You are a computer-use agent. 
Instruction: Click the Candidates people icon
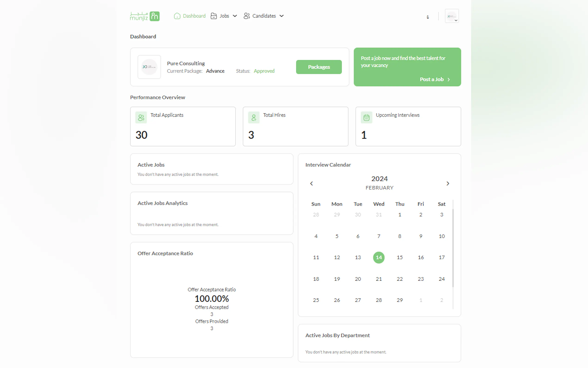point(247,16)
